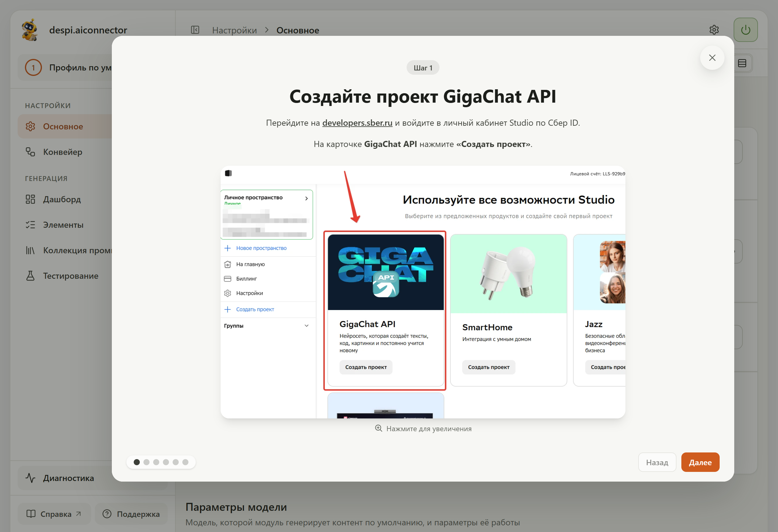Screen dimensions: 778x532
Task: Enlarge the Studio tutorial screenshot
Action: point(423,292)
